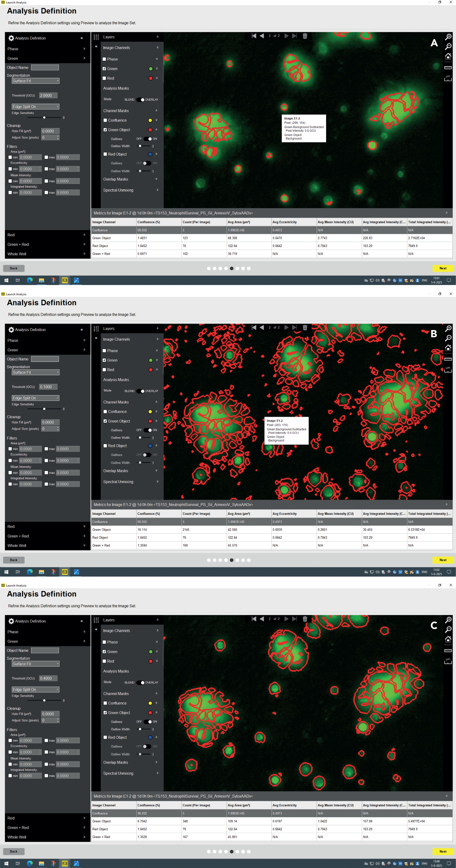The height and width of the screenshot is (868, 456).
Task: Click µm measurement tool icon in panel A
Action: [x=448, y=78]
